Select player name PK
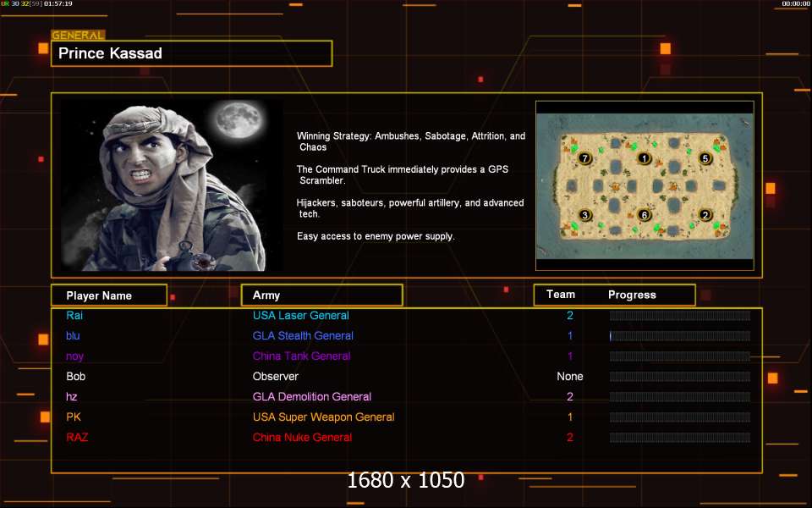 coord(74,417)
